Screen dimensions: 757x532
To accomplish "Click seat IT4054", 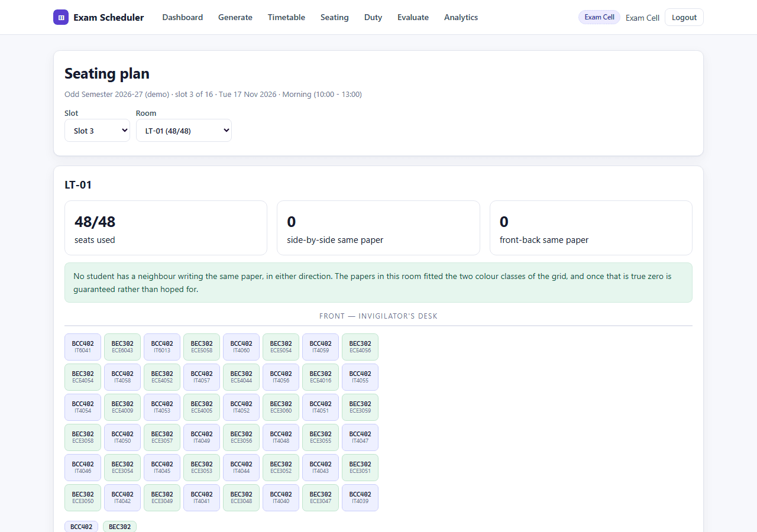I will click(x=83, y=407).
